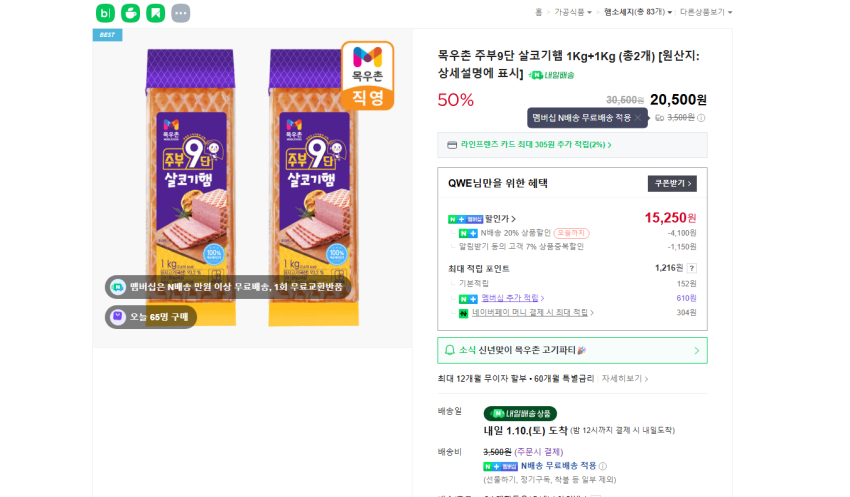Screen dimensions: 850x497
Task: Click the question mark beside 최대 적립 포인트
Action: (x=691, y=268)
